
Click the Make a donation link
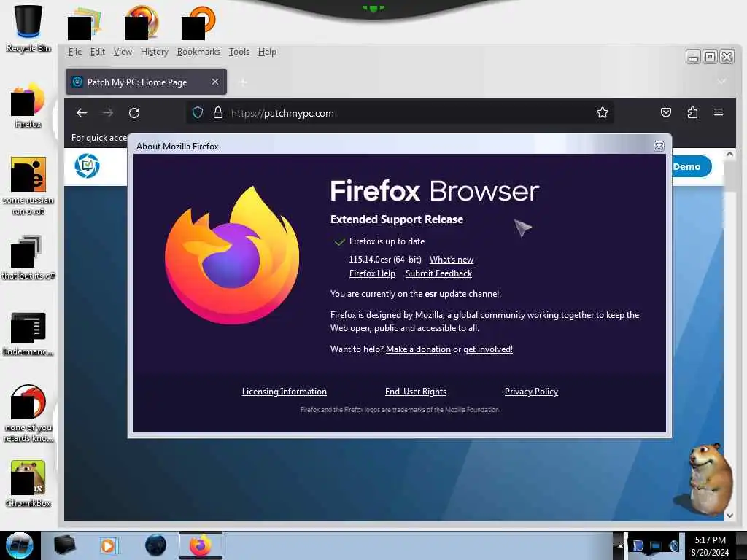click(x=418, y=349)
